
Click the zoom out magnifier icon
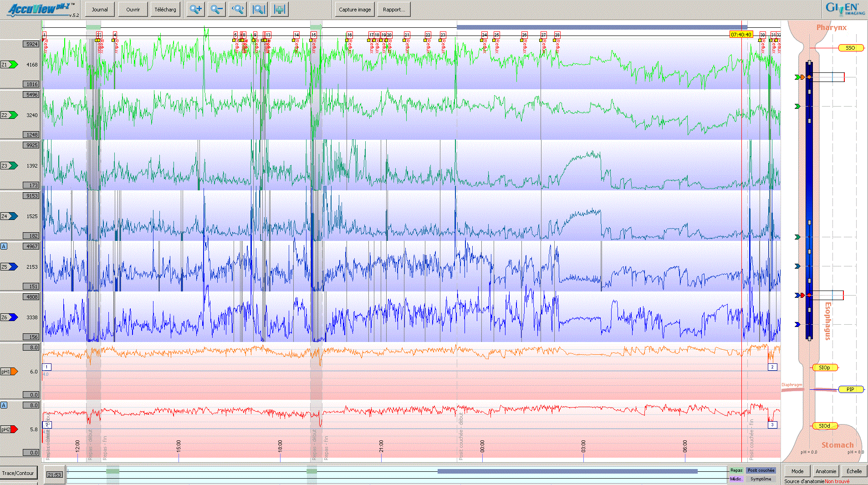[x=217, y=10]
